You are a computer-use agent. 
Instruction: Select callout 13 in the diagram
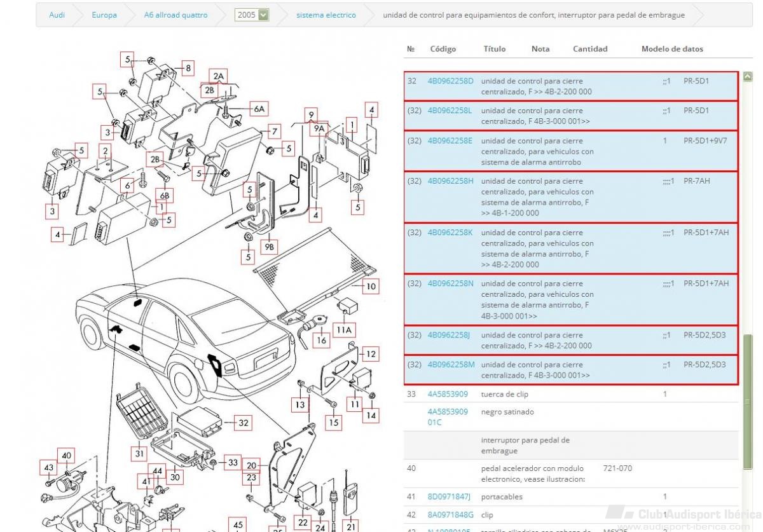click(x=299, y=404)
